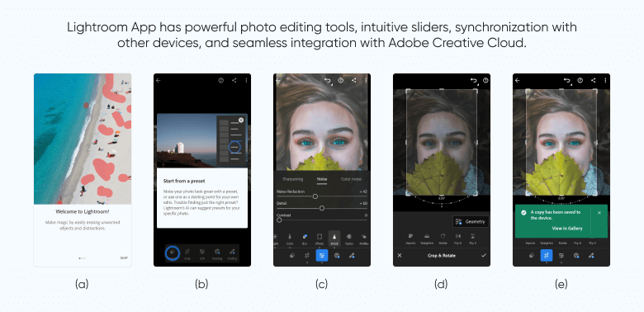644x312 pixels.
Task: Open the Geometry button on screen (d)
Action: coord(471,222)
